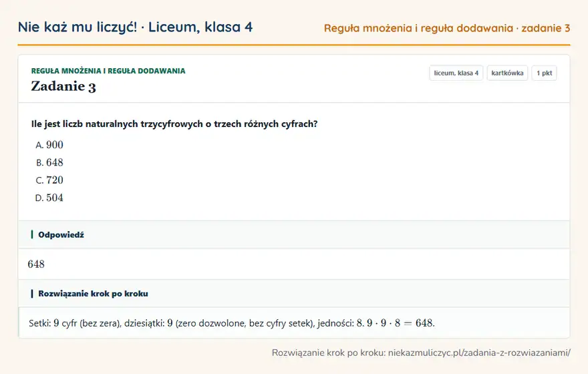This screenshot has width=588, height=374.
Task: Open the 'Odpowiedź' section header
Action: click(x=294, y=234)
